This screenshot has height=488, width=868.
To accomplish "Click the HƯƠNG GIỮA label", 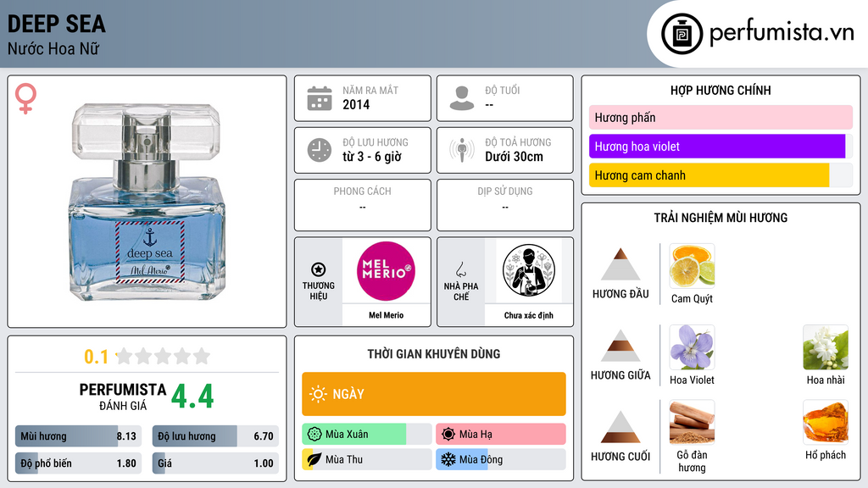I will [x=620, y=375].
